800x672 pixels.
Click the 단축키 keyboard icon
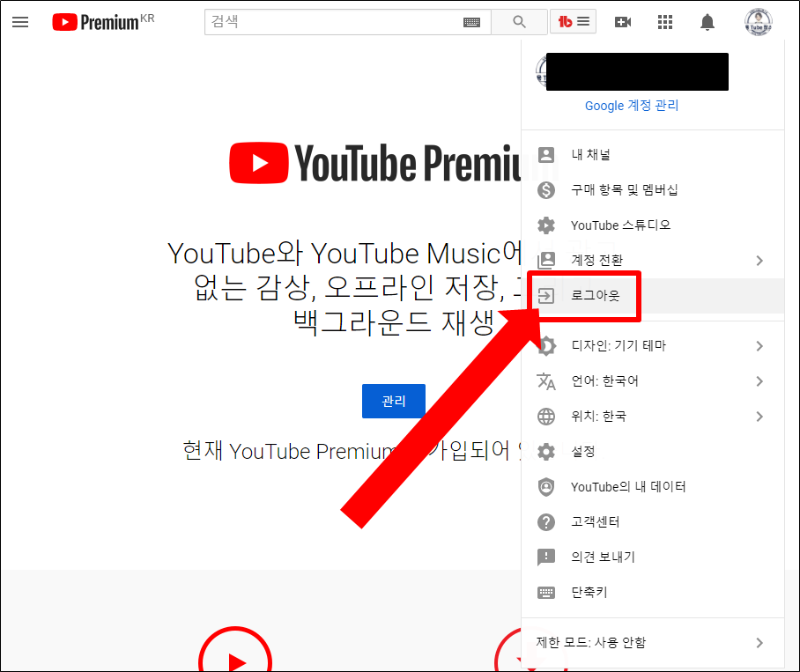tap(546, 592)
